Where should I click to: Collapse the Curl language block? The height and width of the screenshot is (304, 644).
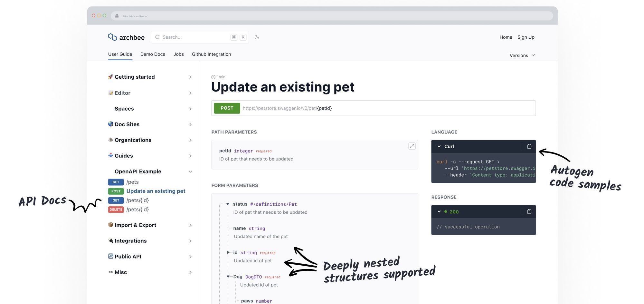click(x=439, y=146)
